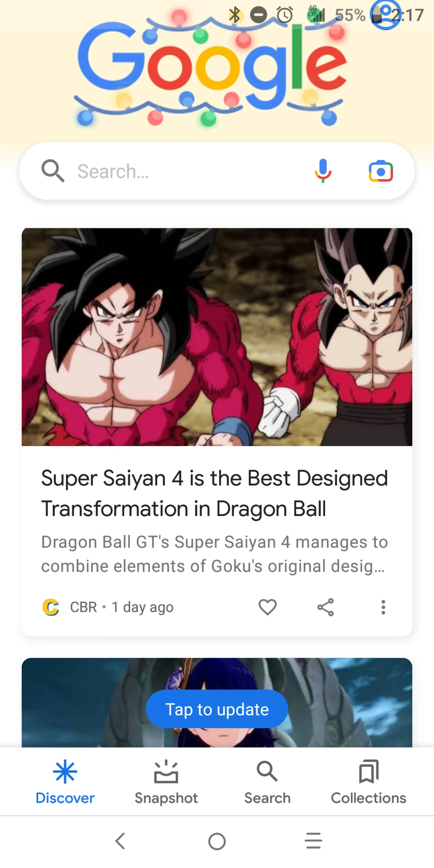
Task: Like the Super Saiyan 4 article
Action: [267, 607]
